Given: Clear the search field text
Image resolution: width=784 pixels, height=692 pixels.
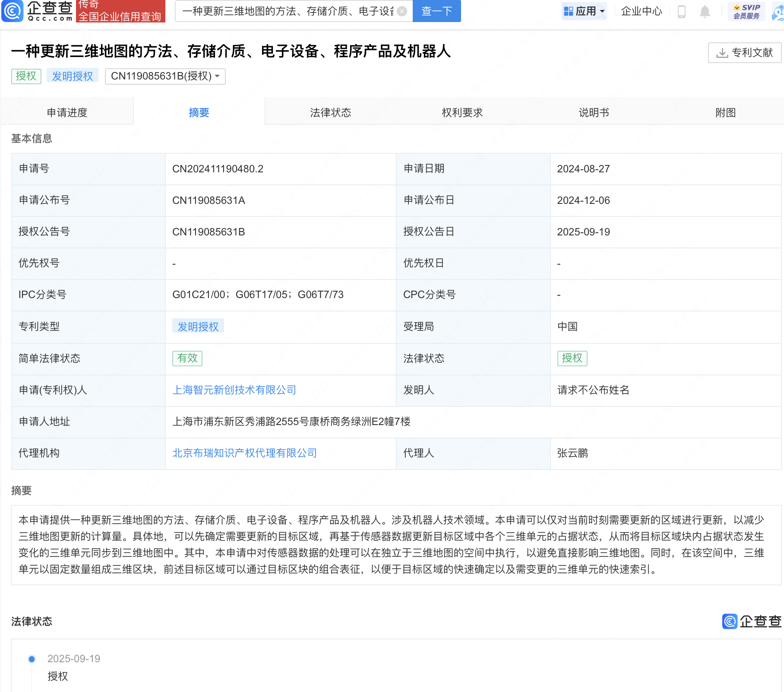Looking at the screenshot, I should pos(402,11).
